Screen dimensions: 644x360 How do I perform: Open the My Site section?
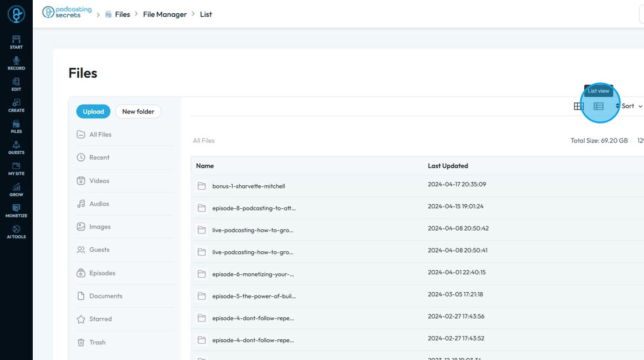pyautogui.click(x=16, y=168)
